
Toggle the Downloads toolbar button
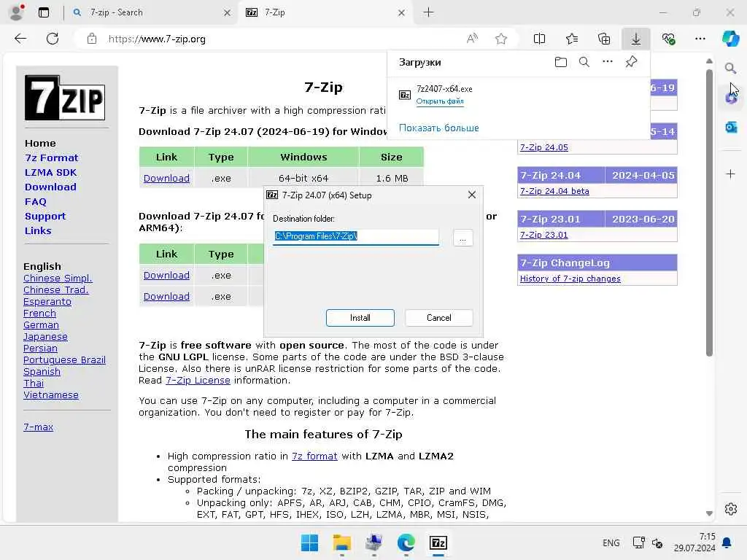pyautogui.click(x=636, y=39)
